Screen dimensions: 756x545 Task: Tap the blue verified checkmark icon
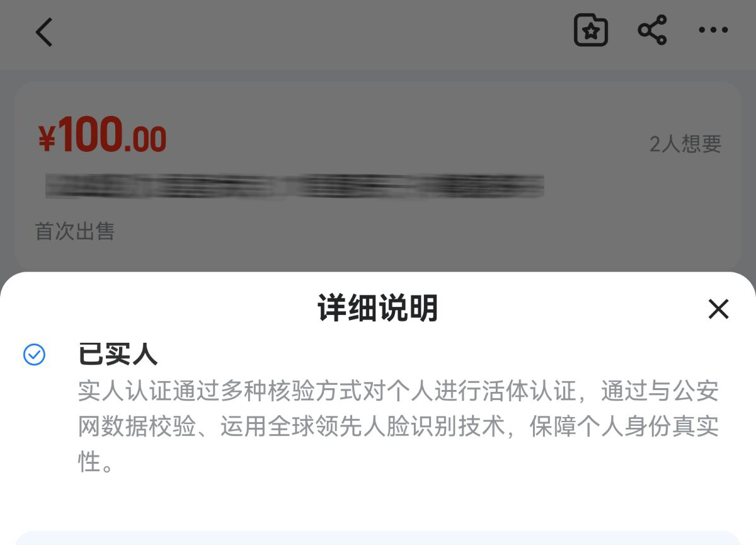coord(34,355)
